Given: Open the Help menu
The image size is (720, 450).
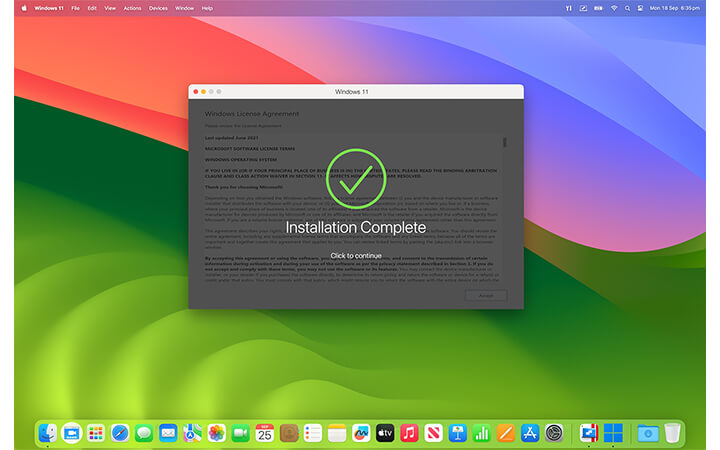Looking at the screenshot, I should [x=207, y=8].
